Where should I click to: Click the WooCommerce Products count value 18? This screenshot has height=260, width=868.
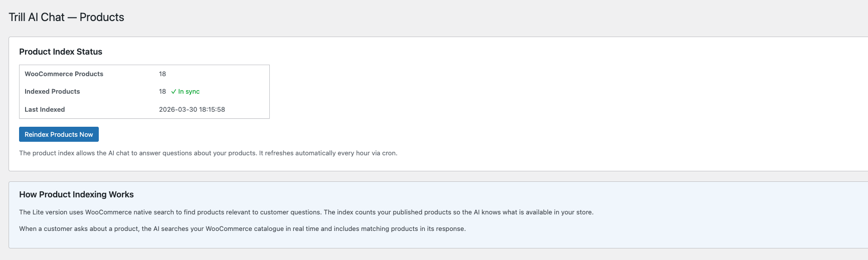pyautogui.click(x=162, y=74)
